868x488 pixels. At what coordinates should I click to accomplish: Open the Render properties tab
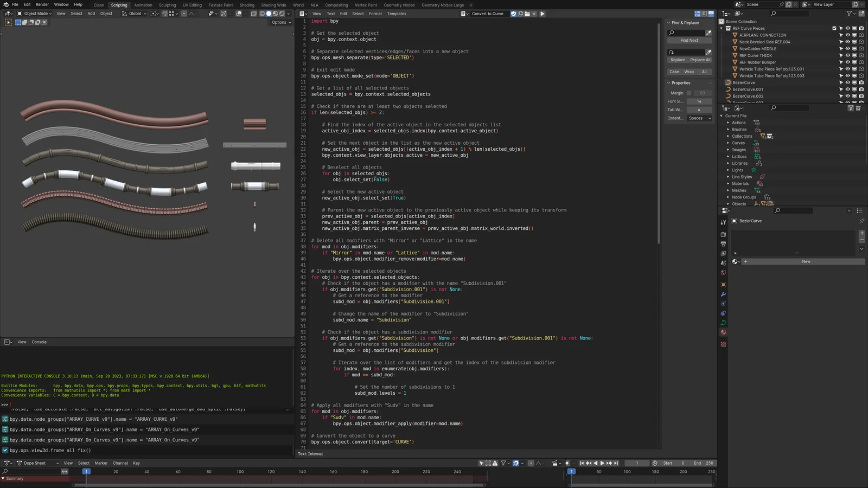(x=723, y=234)
